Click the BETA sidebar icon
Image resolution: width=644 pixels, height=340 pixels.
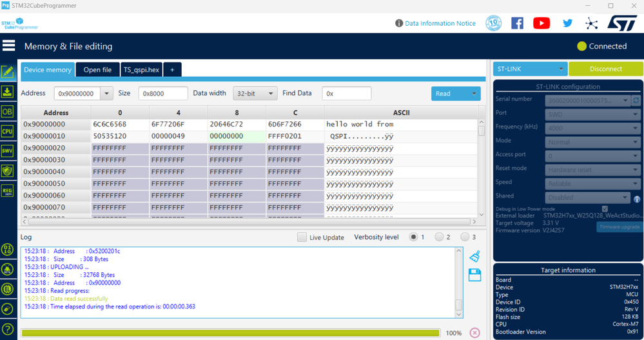coord(7,269)
